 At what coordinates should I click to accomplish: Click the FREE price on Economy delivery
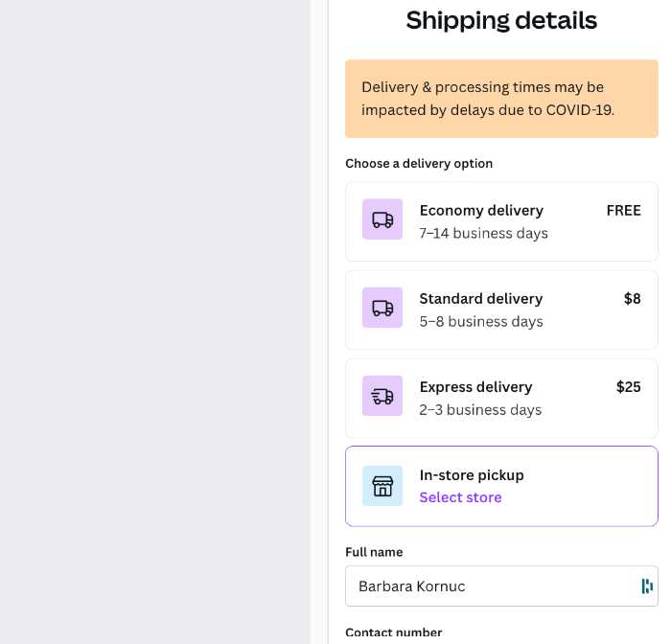click(623, 211)
